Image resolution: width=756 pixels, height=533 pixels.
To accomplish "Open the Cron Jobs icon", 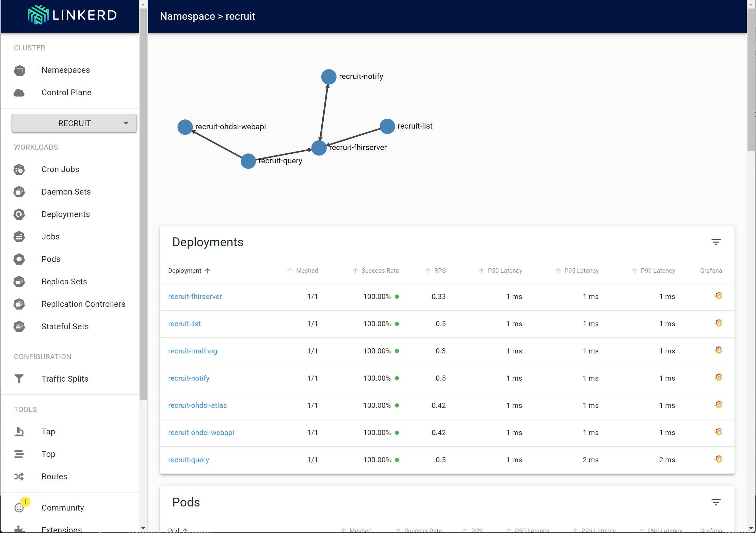I will 19,169.
